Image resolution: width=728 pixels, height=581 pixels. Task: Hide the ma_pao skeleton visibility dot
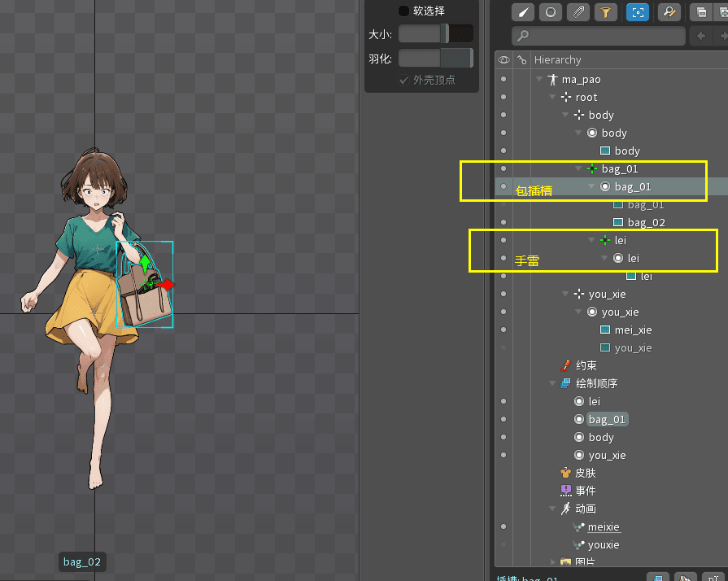(x=503, y=80)
